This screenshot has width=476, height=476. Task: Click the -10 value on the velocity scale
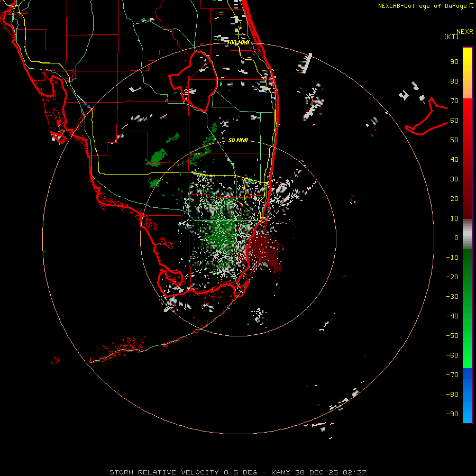pos(452,258)
